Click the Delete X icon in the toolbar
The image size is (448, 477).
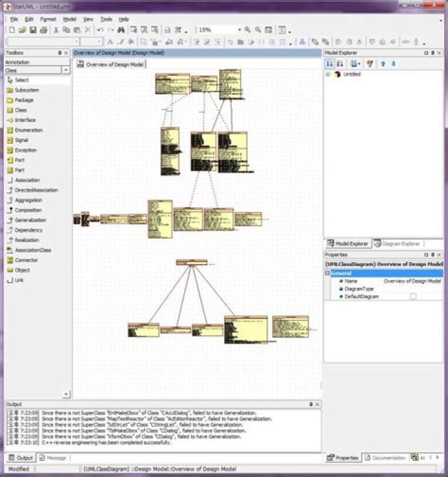(88, 30)
